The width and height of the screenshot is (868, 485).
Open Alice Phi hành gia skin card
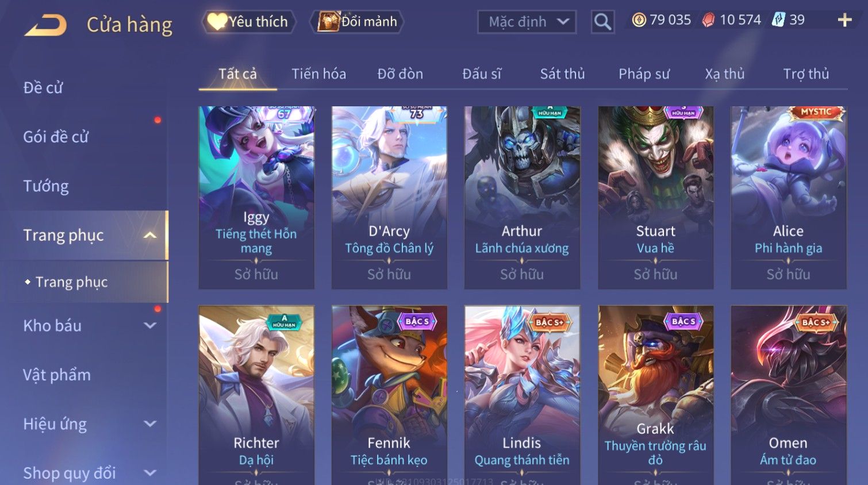coord(788,197)
